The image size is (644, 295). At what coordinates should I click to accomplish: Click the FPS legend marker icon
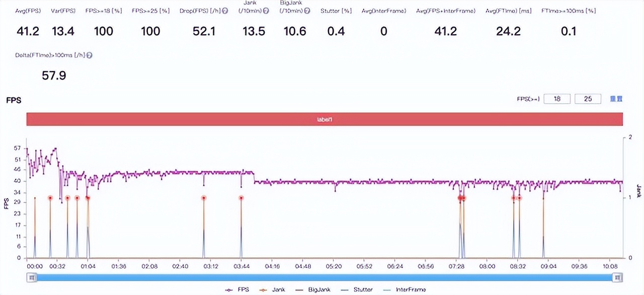click(228, 289)
